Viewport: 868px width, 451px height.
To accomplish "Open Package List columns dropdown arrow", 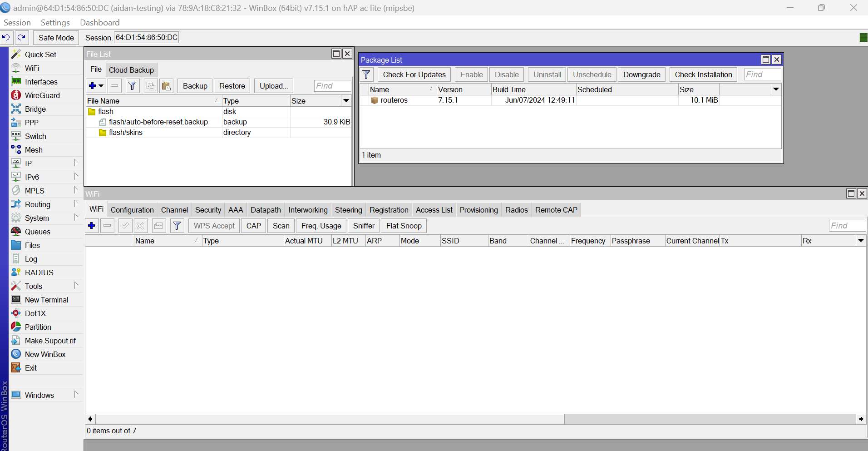I will (776, 89).
